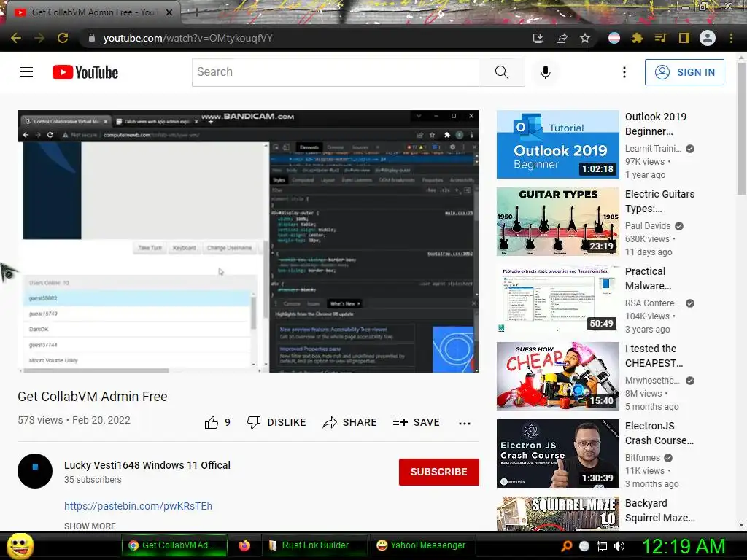This screenshot has width=747, height=560.
Task: Open the Squirrel Maze 1.0 thumbnail
Action: [x=557, y=513]
